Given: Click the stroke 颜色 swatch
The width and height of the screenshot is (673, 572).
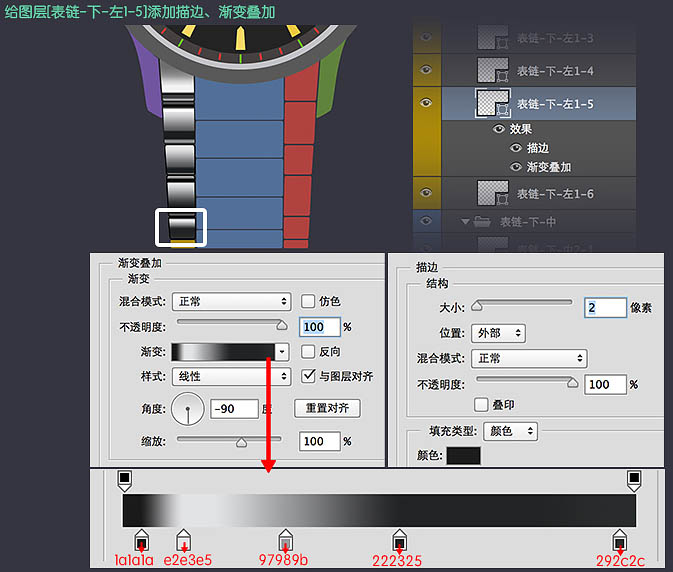Looking at the screenshot, I should [463, 456].
